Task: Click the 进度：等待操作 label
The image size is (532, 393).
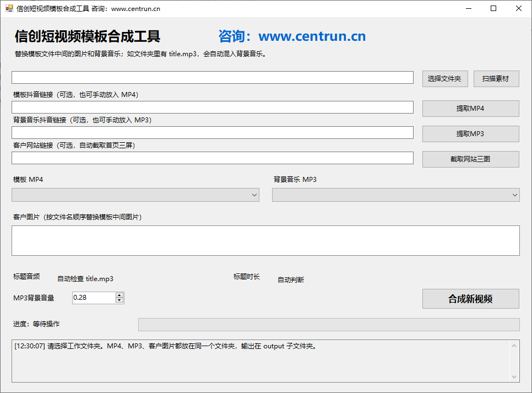Action: [36, 324]
